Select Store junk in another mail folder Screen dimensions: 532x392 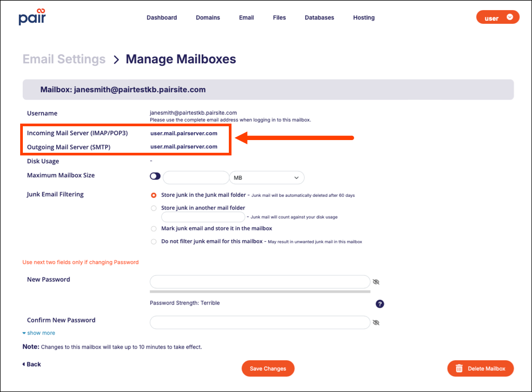click(x=154, y=208)
